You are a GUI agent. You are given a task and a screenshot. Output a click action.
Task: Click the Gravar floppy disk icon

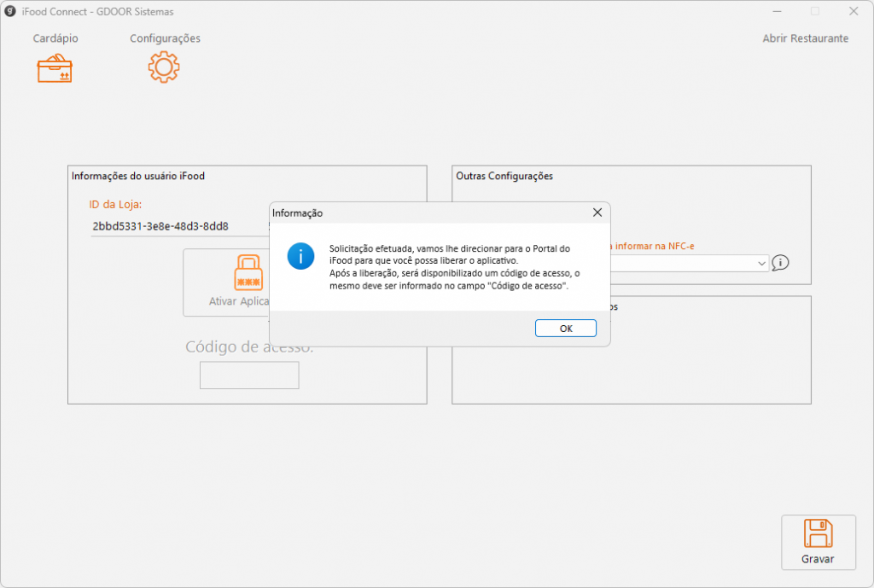click(x=818, y=533)
